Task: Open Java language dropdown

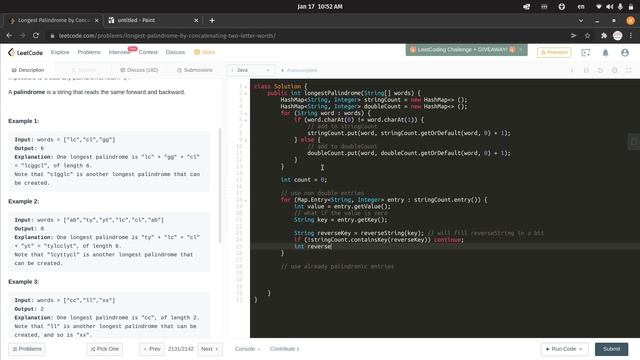Action: coord(250,70)
